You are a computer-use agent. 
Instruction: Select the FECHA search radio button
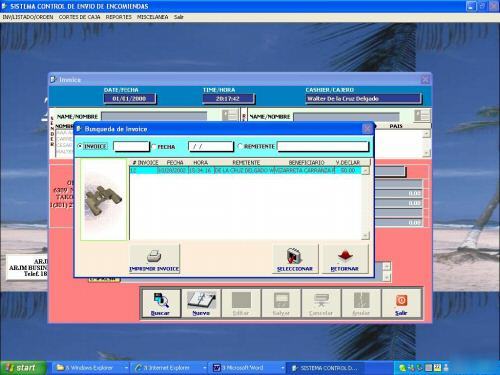[x=154, y=146]
